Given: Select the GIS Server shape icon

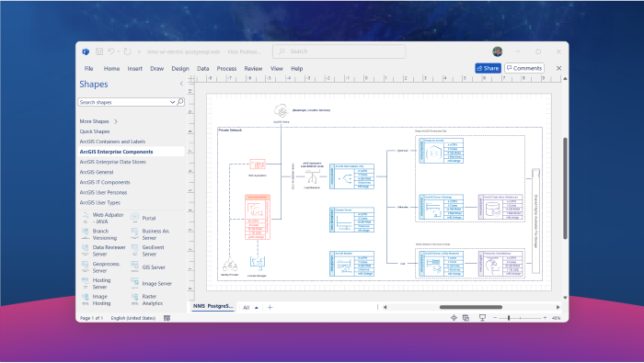Looking at the screenshot, I should pyautogui.click(x=134, y=267).
